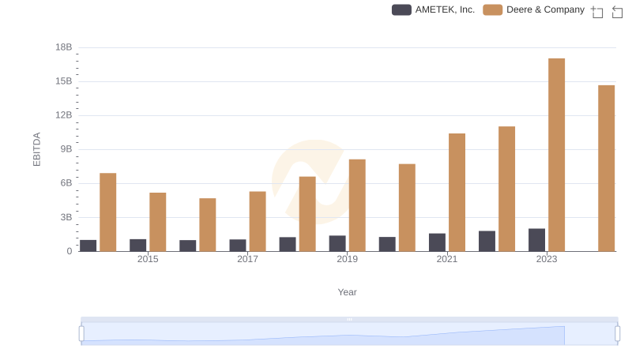The image size is (632, 364).
Task: Click the 12B y-axis label
Action: 64,115
